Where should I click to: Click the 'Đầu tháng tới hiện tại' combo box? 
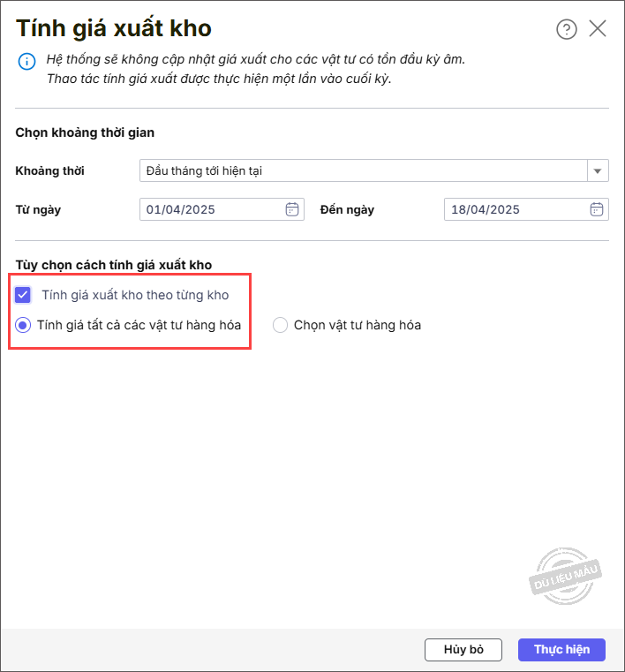(x=363, y=170)
